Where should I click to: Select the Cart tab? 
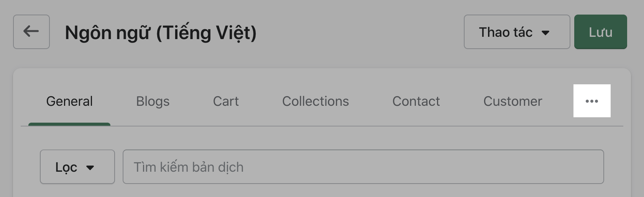pyautogui.click(x=226, y=102)
